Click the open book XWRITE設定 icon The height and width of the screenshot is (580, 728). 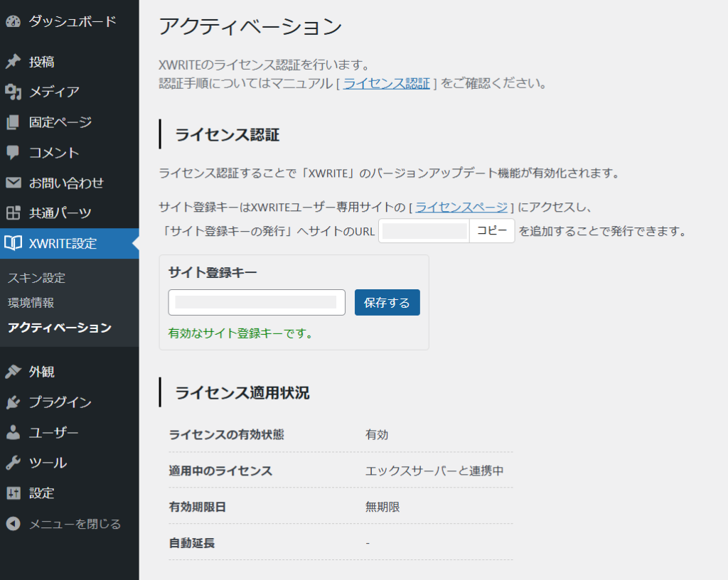click(x=13, y=243)
